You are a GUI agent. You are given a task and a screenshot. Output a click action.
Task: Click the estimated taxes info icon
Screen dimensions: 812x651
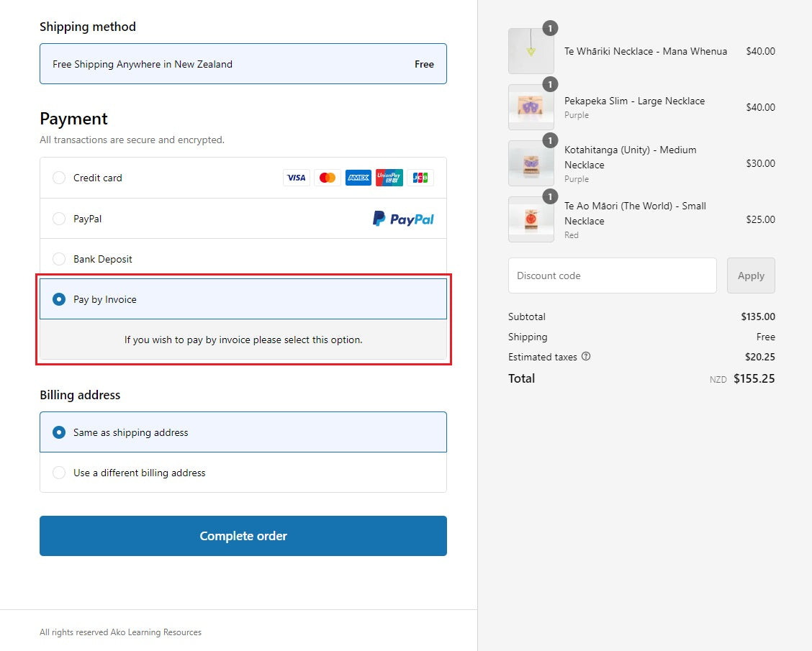[x=586, y=356]
